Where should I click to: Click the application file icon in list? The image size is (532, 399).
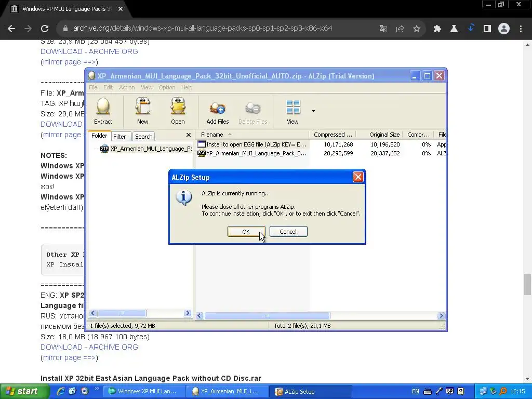click(202, 144)
